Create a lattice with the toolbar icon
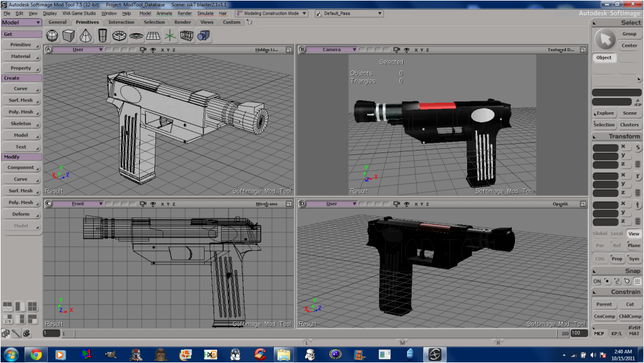 (x=187, y=36)
